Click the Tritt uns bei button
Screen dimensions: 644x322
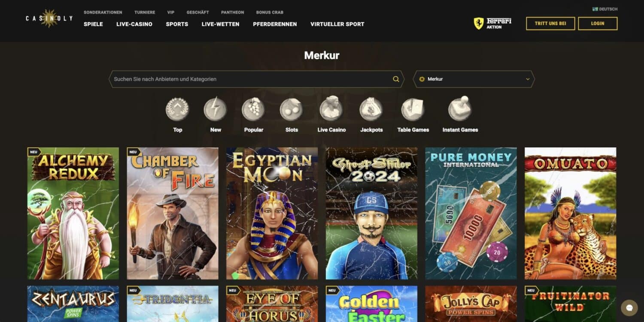pyautogui.click(x=550, y=24)
